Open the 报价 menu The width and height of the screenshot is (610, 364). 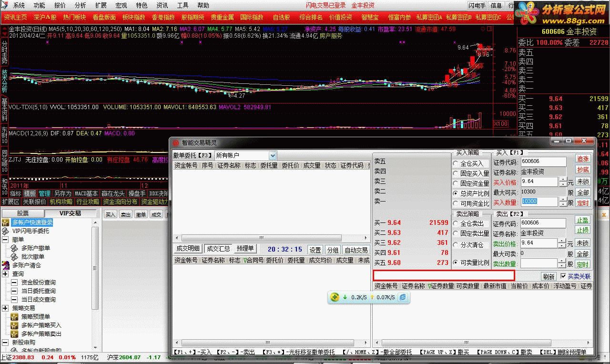(x=60, y=6)
